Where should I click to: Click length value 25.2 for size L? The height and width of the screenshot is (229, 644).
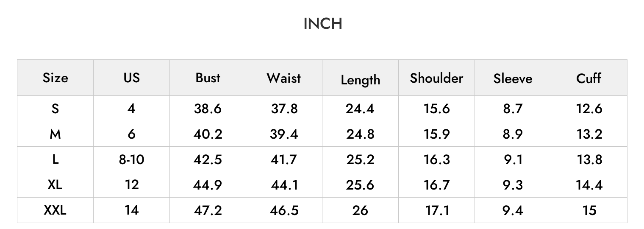tap(360, 159)
